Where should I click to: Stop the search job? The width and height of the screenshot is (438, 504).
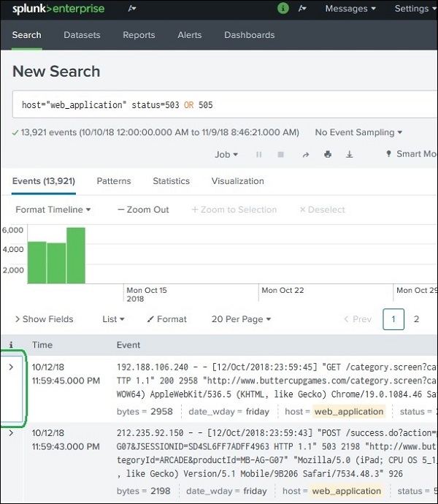pyautogui.click(x=281, y=155)
